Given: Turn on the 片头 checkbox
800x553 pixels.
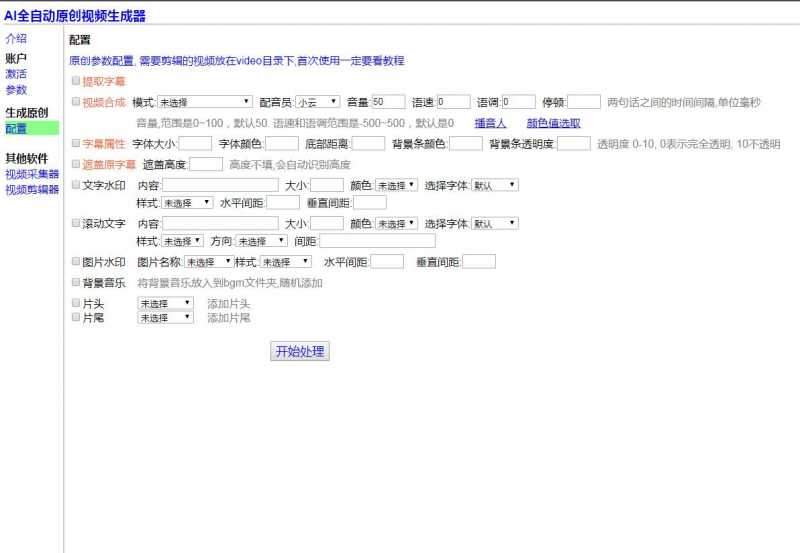Looking at the screenshot, I should (x=76, y=302).
